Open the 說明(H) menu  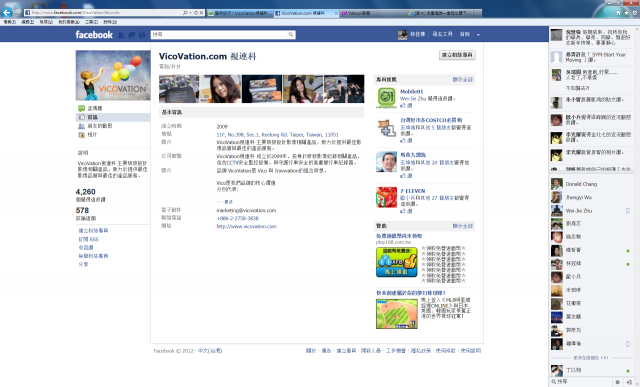(x=110, y=22)
